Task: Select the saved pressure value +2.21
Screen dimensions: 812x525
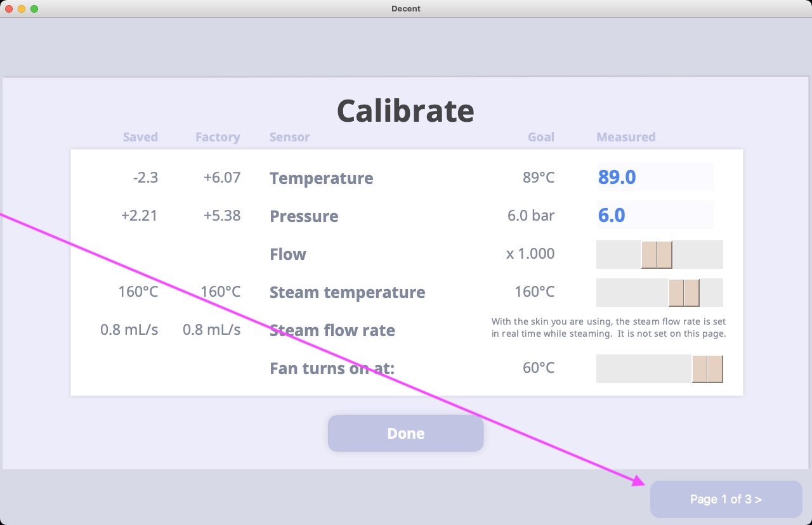Action: [x=140, y=216]
